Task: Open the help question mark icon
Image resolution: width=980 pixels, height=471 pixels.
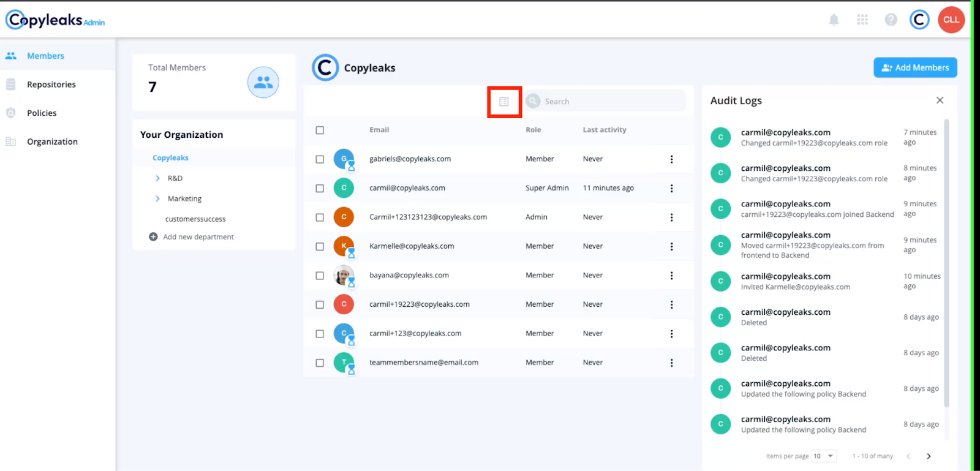Action: click(891, 20)
